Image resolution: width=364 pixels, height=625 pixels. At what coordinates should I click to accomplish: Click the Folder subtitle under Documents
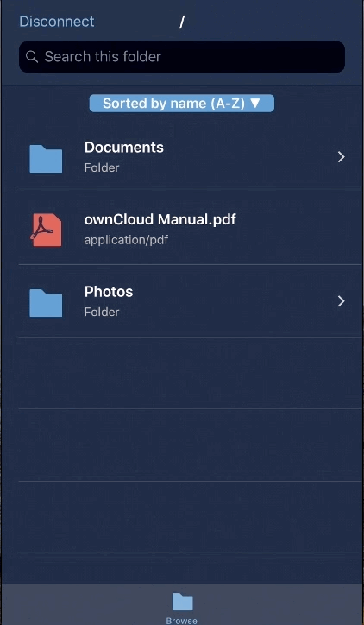102,167
